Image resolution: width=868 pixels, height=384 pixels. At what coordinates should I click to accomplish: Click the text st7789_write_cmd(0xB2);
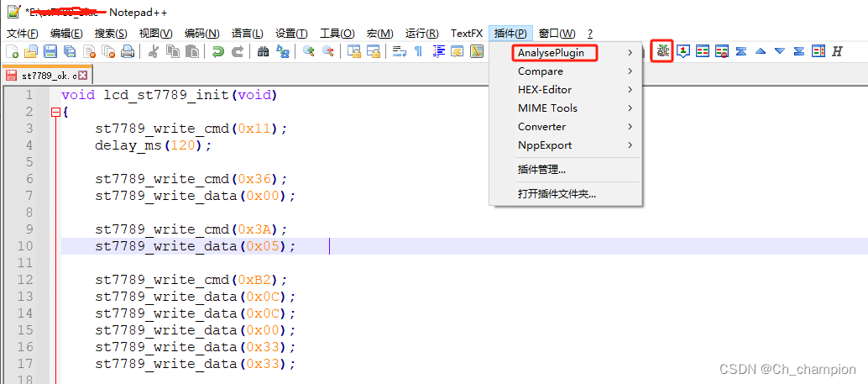point(191,280)
